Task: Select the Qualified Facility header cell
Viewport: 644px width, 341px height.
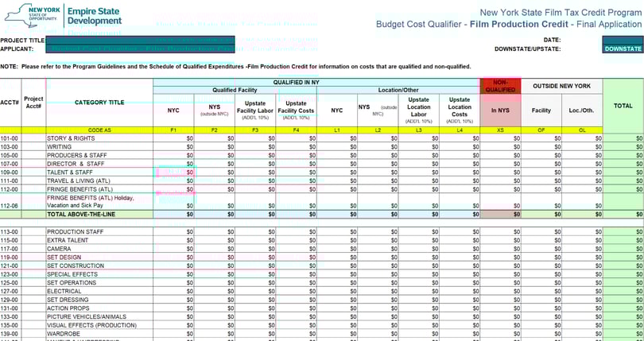Action: 235,90
